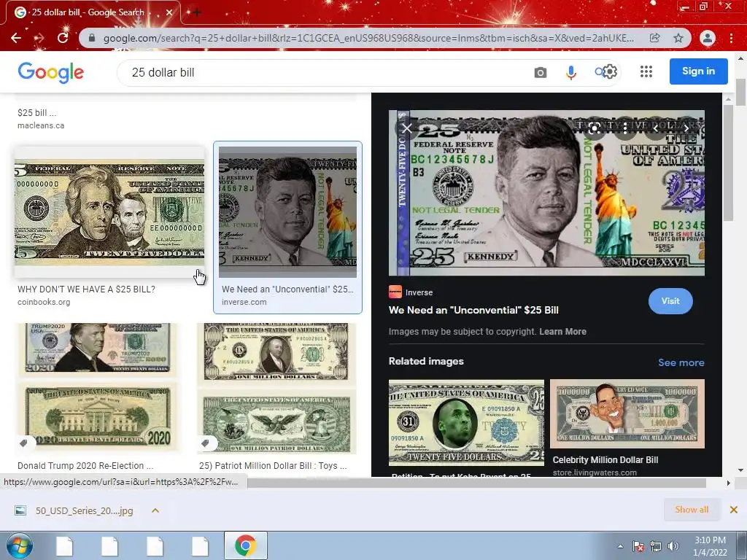Image resolution: width=747 pixels, height=560 pixels.
Task: Select the Kennedy $25 bill thumbnail
Action: pyautogui.click(x=287, y=212)
